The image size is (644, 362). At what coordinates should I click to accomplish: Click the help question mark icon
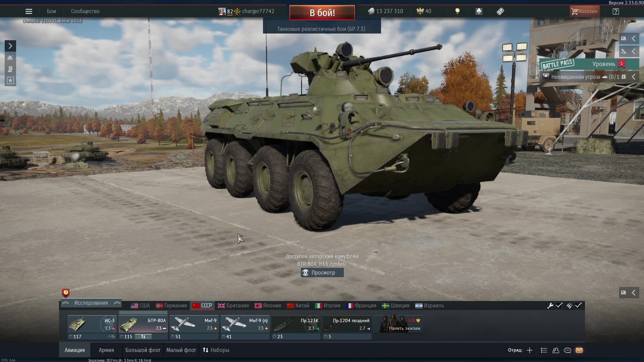point(616,11)
